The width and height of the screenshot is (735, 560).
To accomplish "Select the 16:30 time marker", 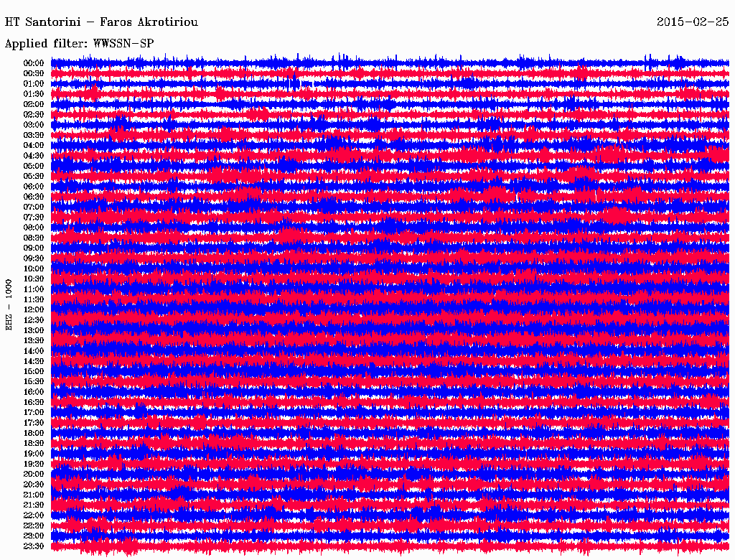I will [x=34, y=403].
